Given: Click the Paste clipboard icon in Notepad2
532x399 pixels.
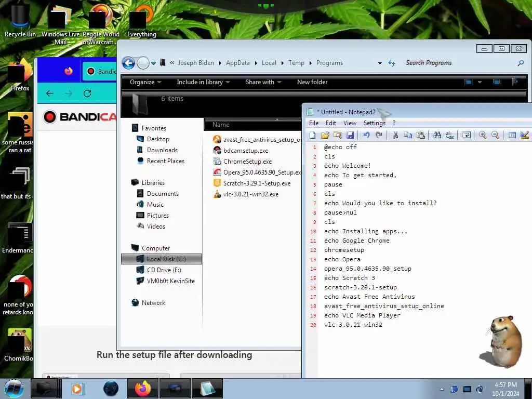Looking at the screenshot, I should (x=421, y=136).
